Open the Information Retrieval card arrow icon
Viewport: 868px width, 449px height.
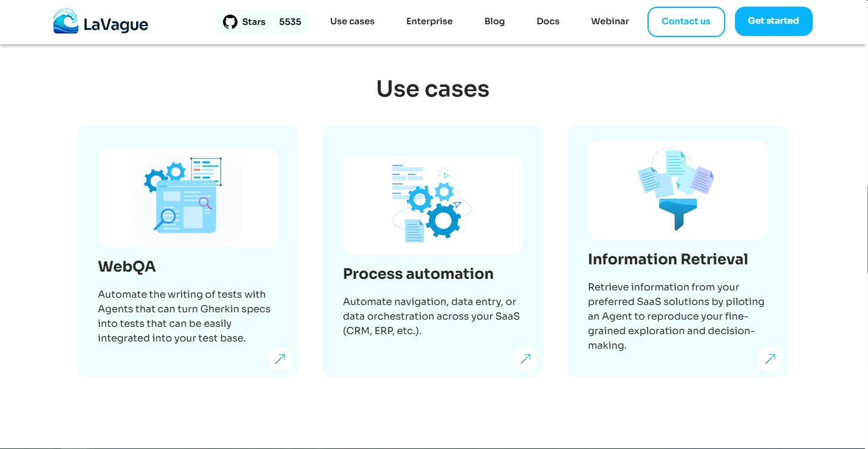tap(770, 358)
